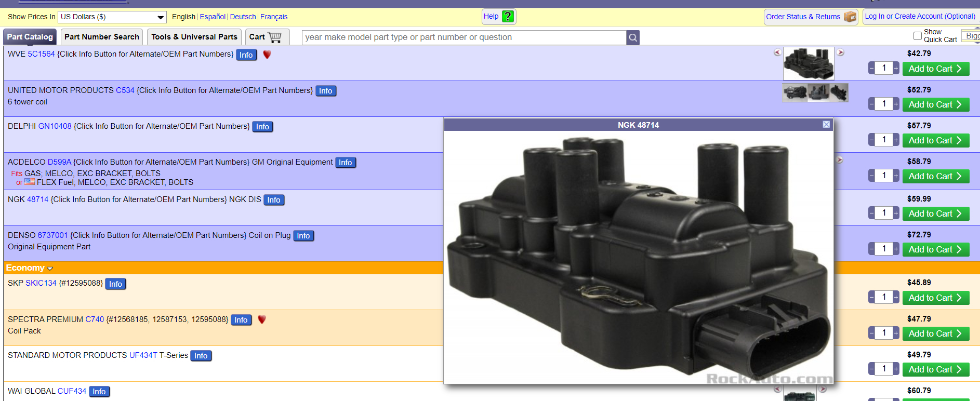Click Info button for WVE 5C1564
This screenshot has height=401, width=980.
point(246,55)
